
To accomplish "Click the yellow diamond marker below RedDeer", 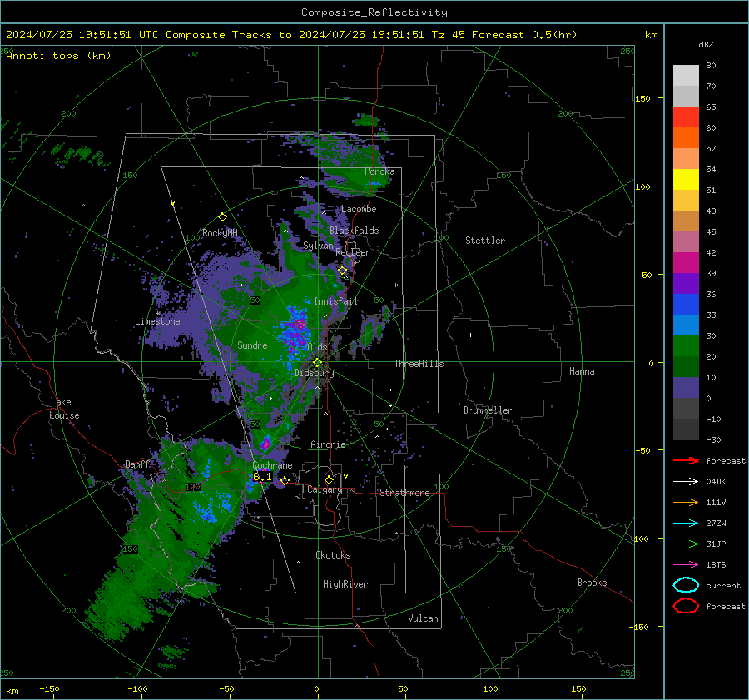I will [343, 271].
